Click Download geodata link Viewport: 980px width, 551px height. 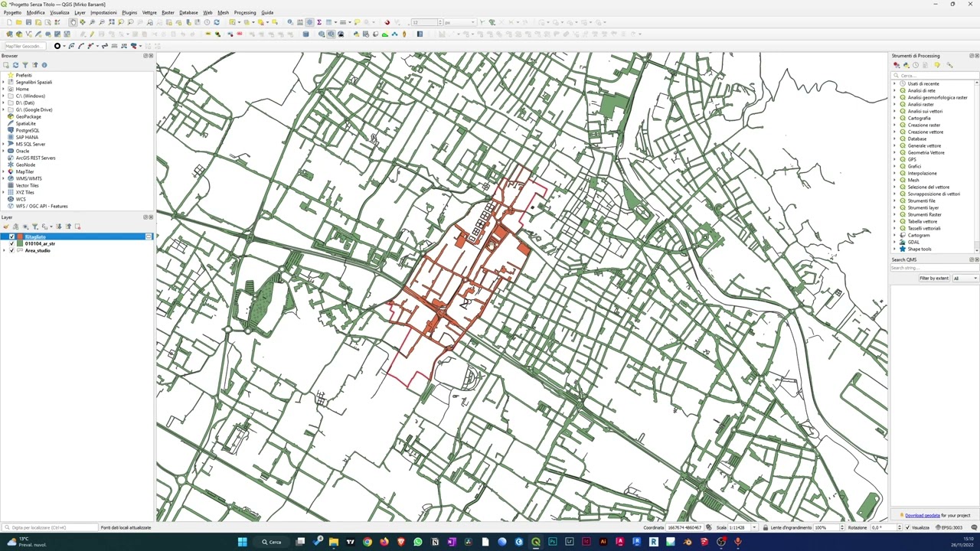(x=922, y=515)
